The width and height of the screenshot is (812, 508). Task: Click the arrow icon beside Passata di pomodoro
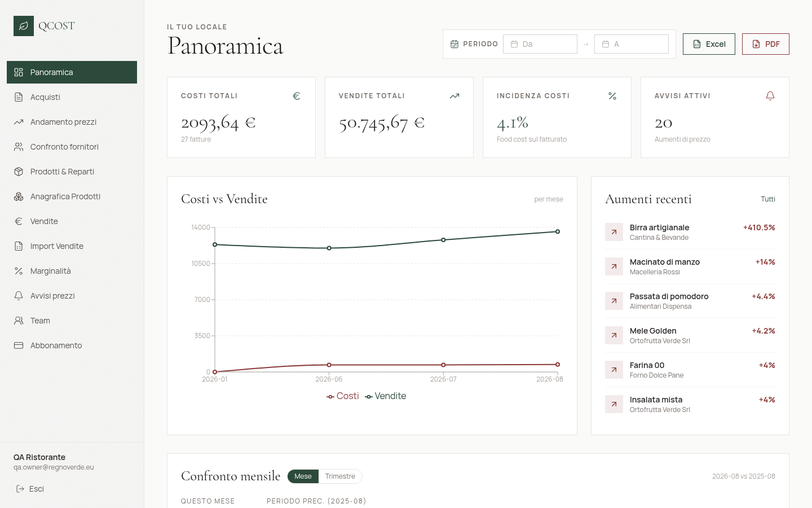click(x=614, y=301)
